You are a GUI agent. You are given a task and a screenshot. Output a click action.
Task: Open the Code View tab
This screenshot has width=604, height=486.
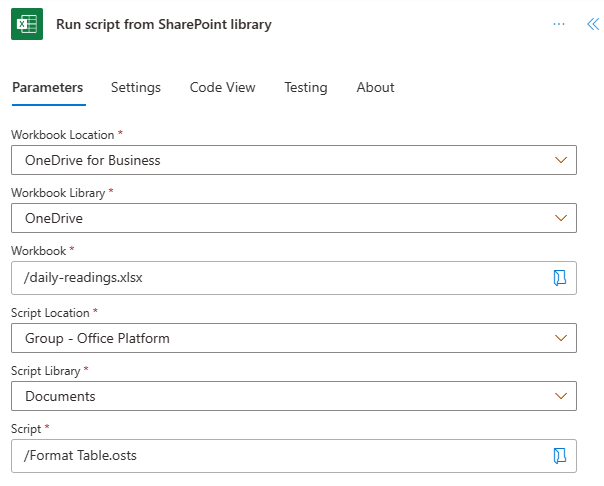(x=223, y=87)
